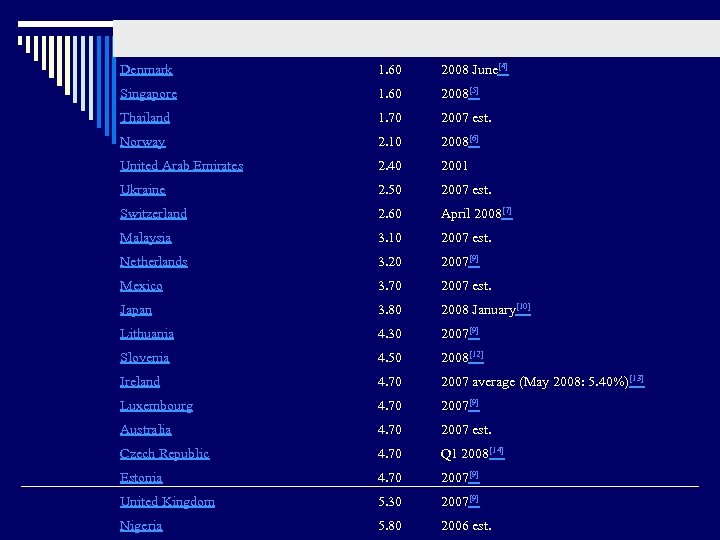Select the 1.70 rate for Thailand
Image resolution: width=720 pixels, height=540 pixels.
[x=390, y=118]
